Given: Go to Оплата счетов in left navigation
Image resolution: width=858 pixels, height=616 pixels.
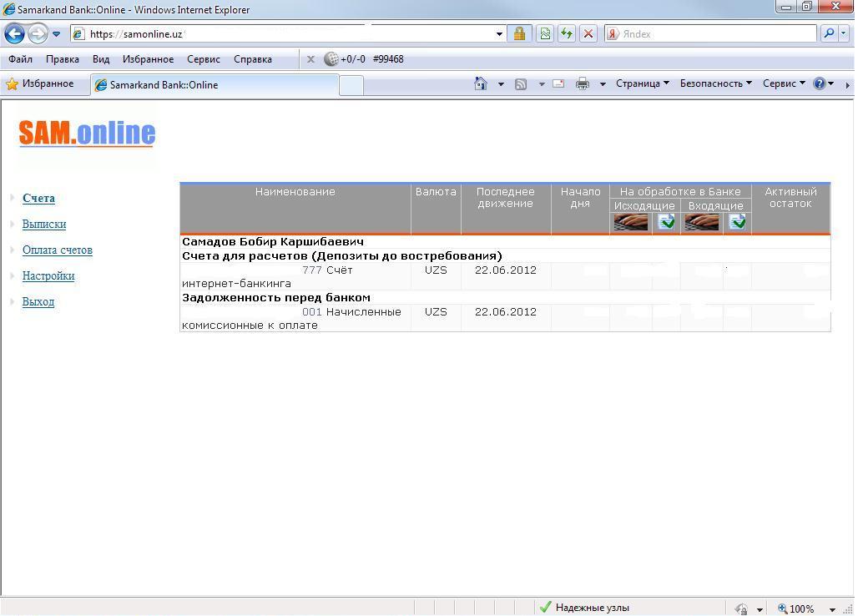Looking at the screenshot, I should pos(58,250).
